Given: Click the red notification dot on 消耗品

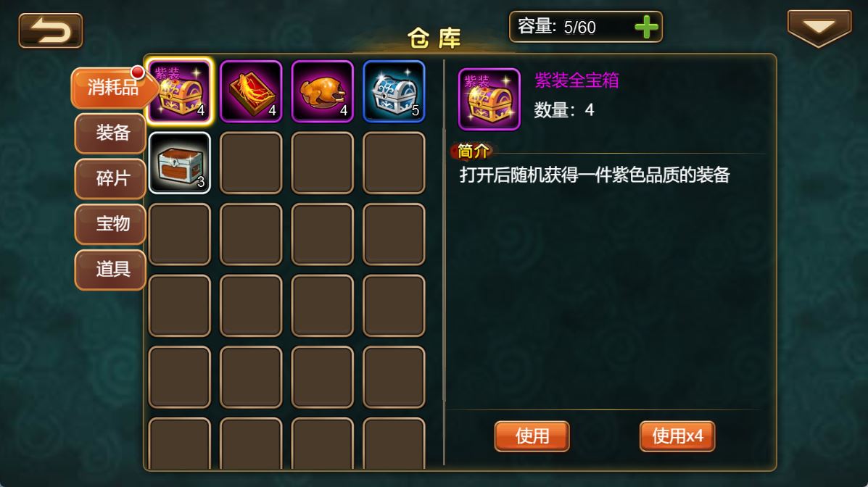Looking at the screenshot, I should (137, 72).
